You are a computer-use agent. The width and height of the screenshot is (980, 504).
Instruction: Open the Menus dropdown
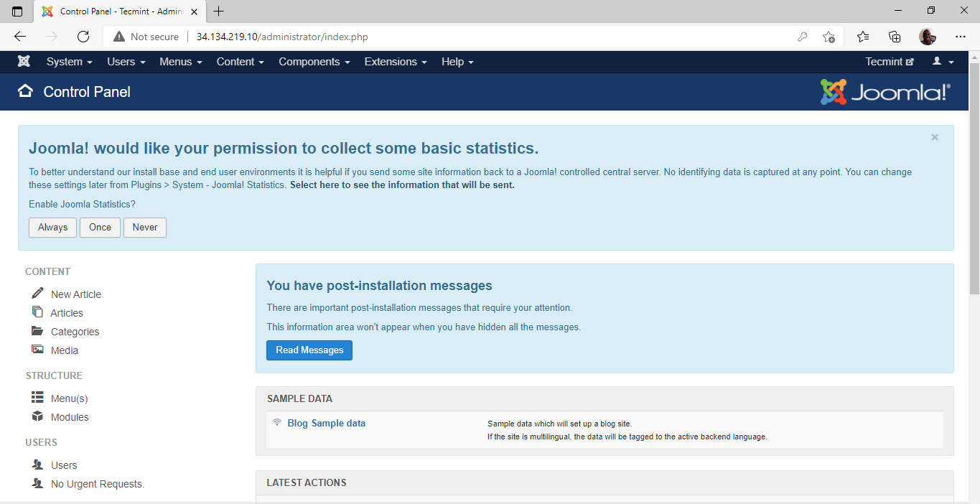point(181,62)
